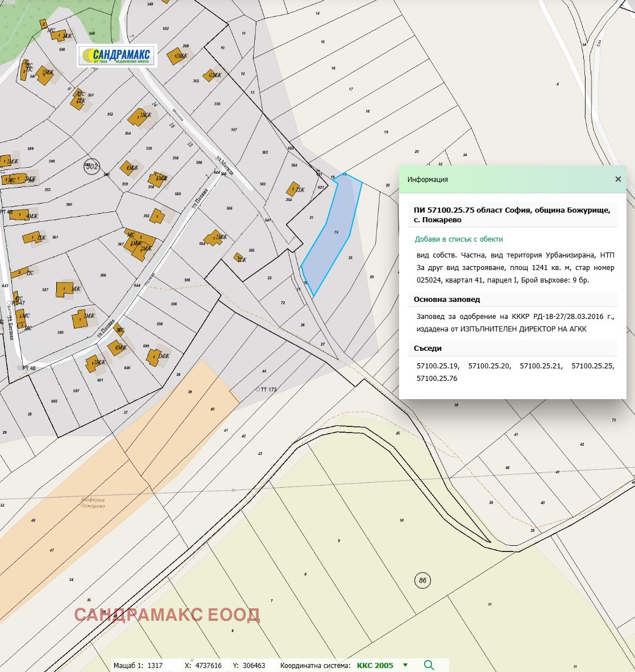Viewport: 635px width, 672px height.
Task: Click the 'Основна заповед' section header
Action: point(447,300)
